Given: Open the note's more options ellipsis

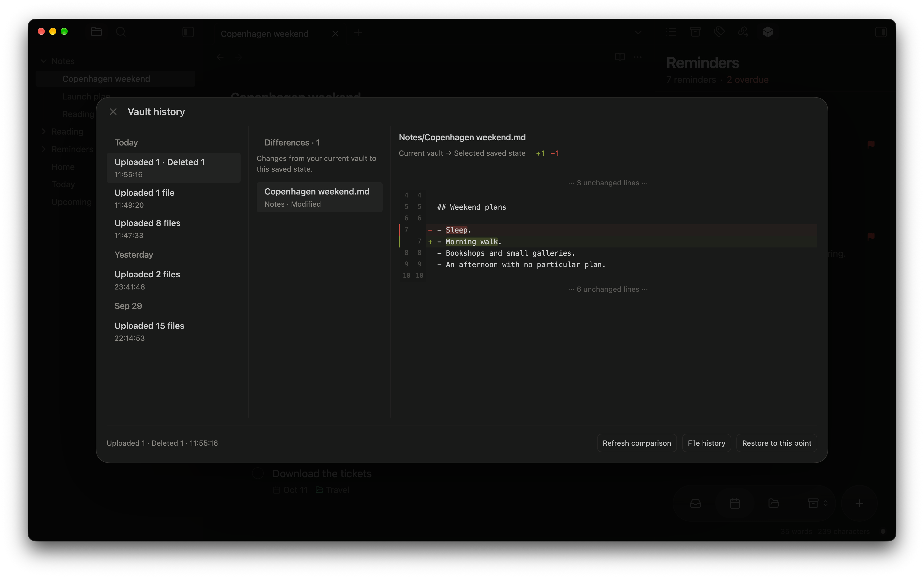Looking at the screenshot, I should (638, 57).
